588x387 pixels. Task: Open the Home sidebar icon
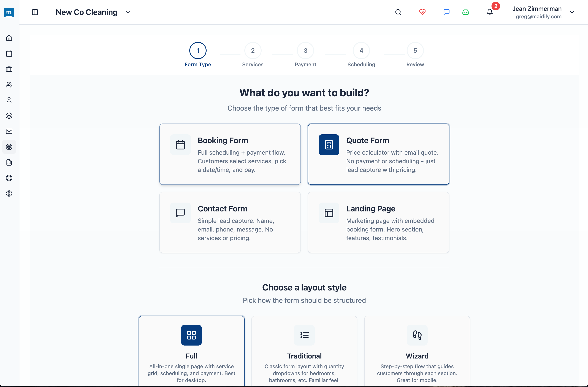pyautogui.click(x=9, y=38)
